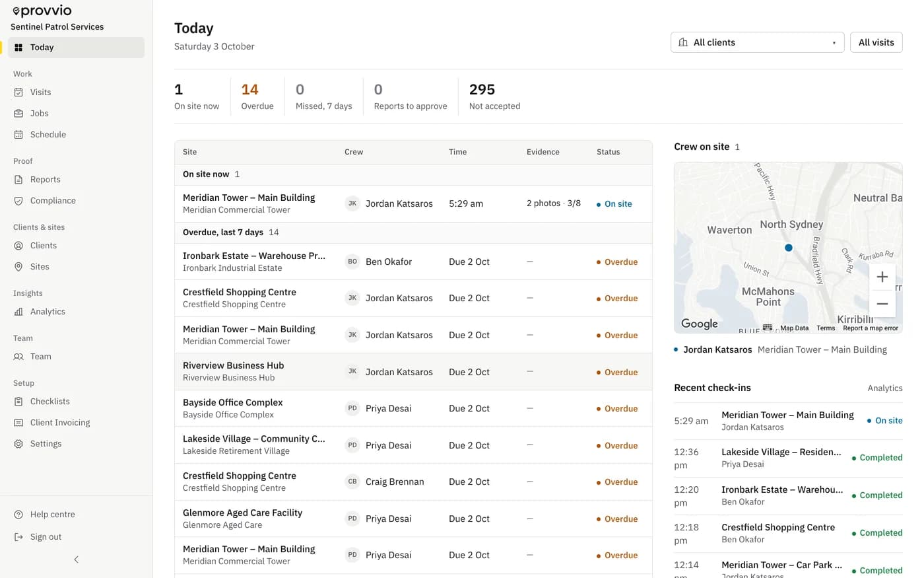Select Craig Brennan crew cell
The image size is (924, 578).
385,482
